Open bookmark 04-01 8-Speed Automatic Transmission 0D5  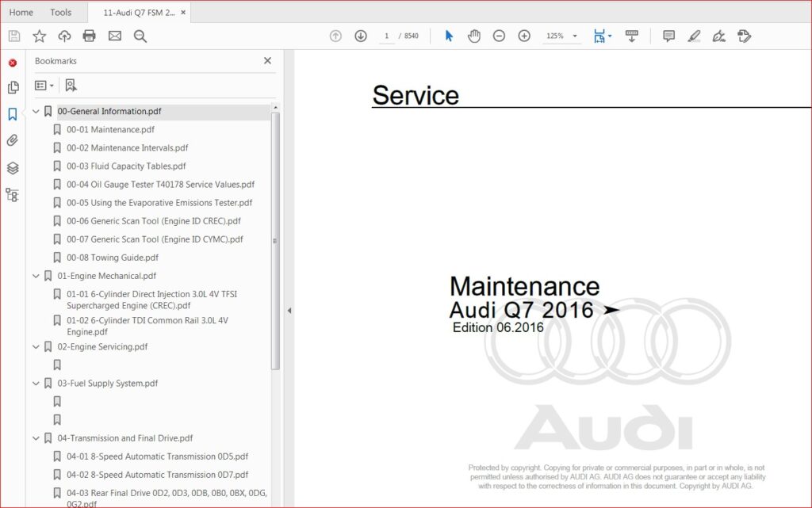pyautogui.click(x=158, y=456)
